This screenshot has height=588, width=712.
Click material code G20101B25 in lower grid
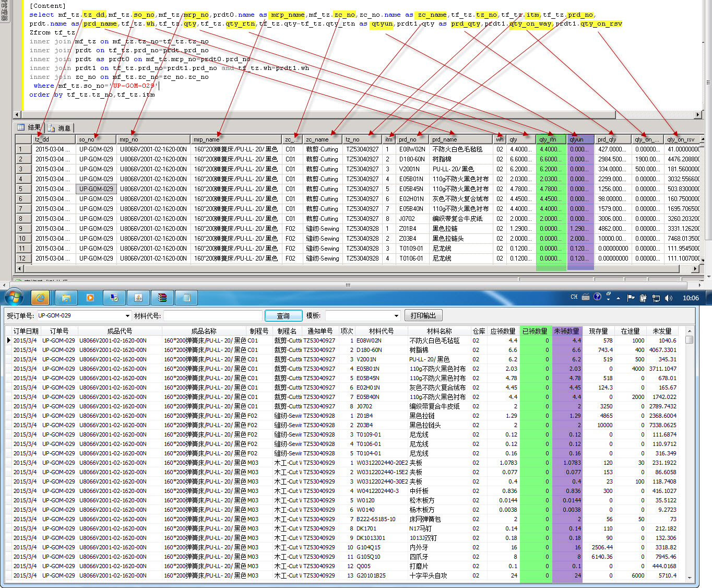381,575
